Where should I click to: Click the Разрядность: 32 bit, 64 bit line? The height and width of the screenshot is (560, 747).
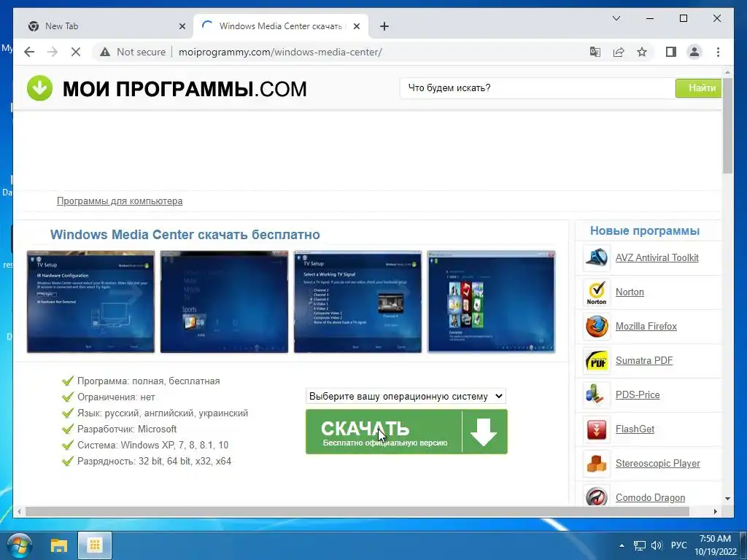(x=154, y=461)
